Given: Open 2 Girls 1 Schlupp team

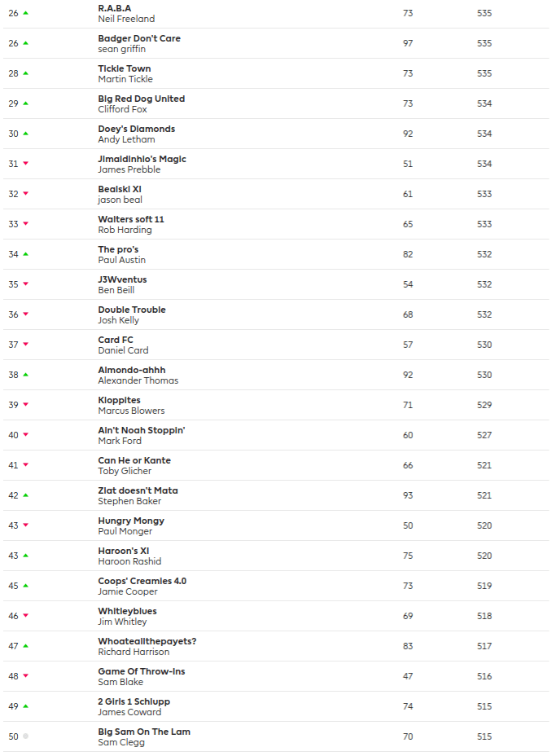Looking at the screenshot, I should click(134, 701).
